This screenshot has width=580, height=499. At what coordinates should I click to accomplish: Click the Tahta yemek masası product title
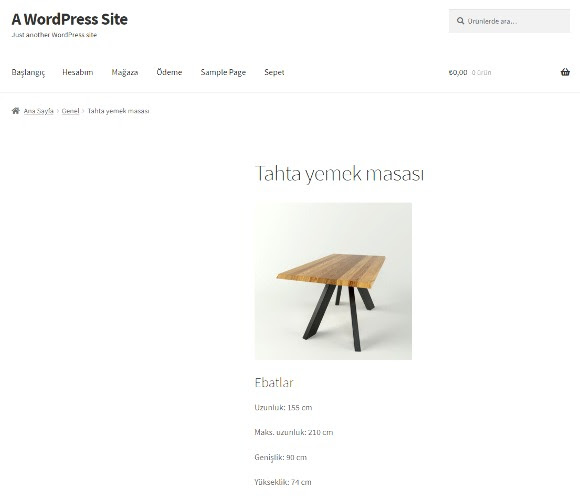click(339, 173)
